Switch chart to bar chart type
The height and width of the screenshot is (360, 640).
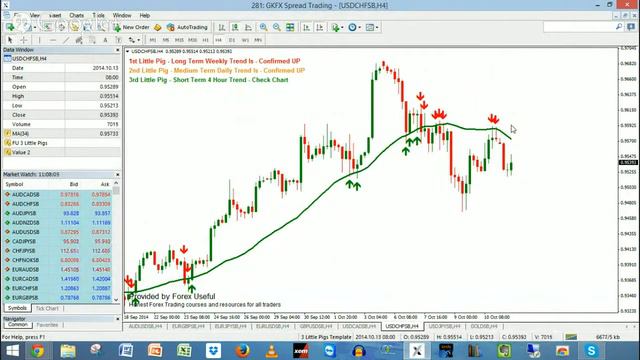pyautogui.click(x=222, y=27)
